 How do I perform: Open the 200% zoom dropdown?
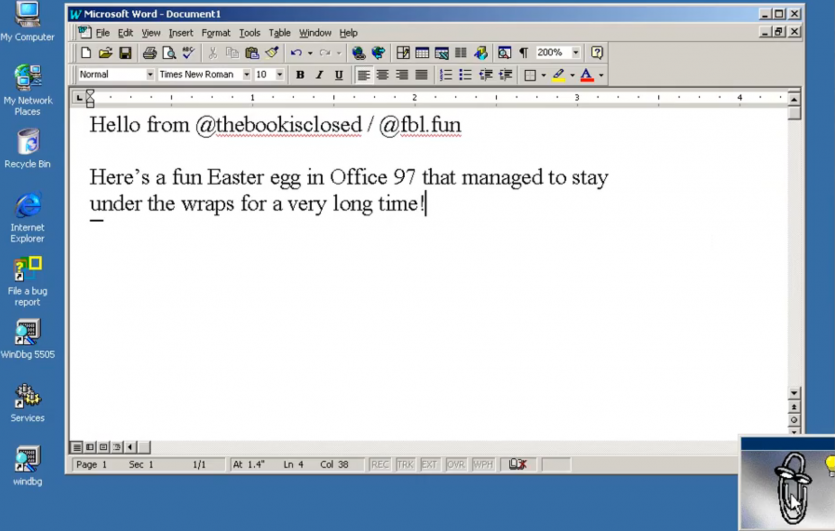coord(576,53)
